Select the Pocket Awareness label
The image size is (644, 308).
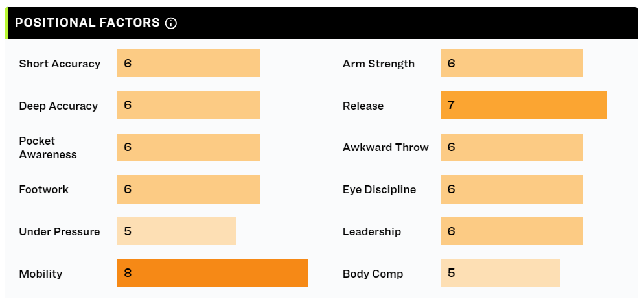[x=48, y=148]
